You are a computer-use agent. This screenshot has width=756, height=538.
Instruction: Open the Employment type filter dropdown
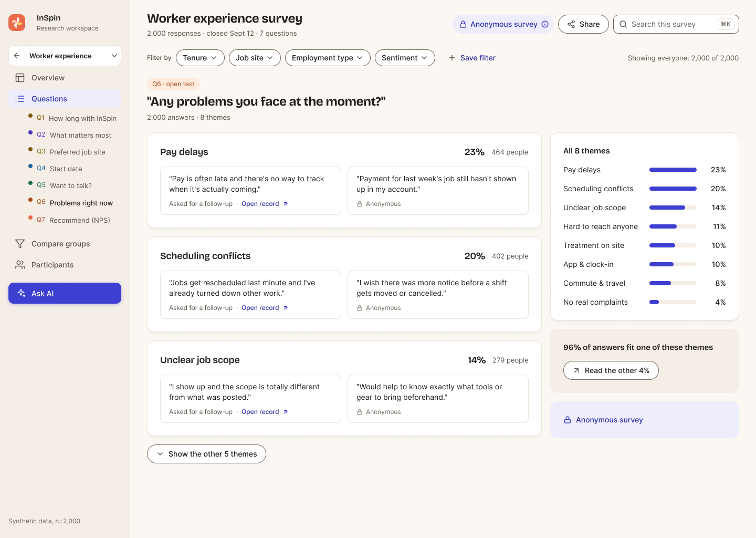pyautogui.click(x=328, y=58)
